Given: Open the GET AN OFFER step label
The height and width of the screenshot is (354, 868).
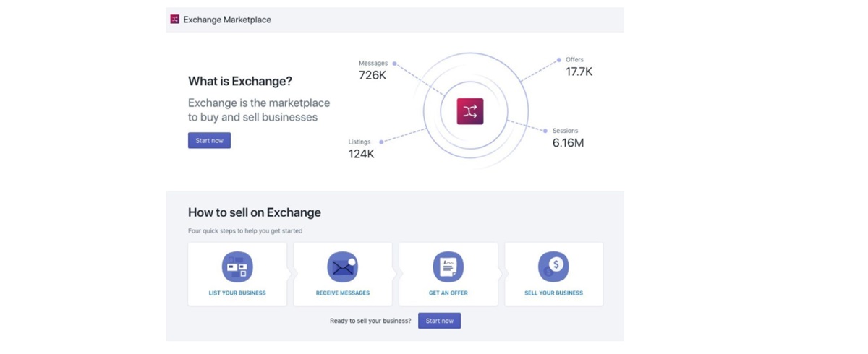Looking at the screenshot, I should pyautogui.click(x=448, y=293).
